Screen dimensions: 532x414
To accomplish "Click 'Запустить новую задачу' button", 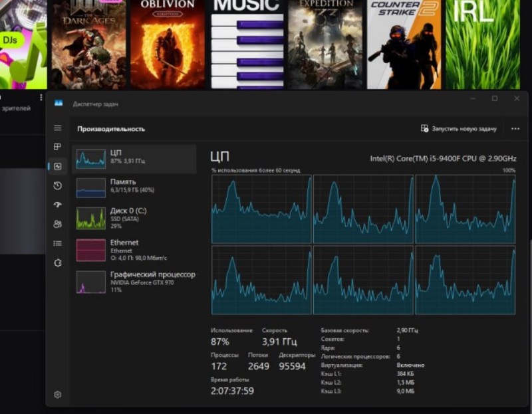I will (x=459, y=129).
